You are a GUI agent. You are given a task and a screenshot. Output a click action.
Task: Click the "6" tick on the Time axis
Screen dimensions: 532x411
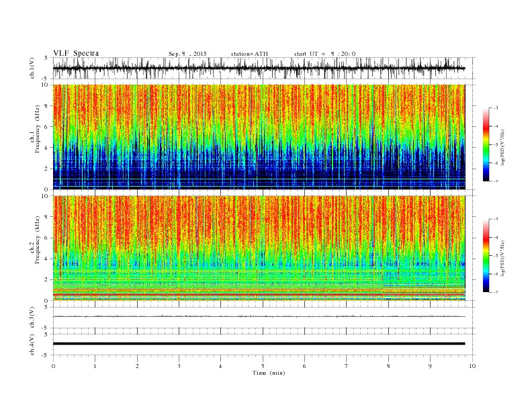[304, 366]
